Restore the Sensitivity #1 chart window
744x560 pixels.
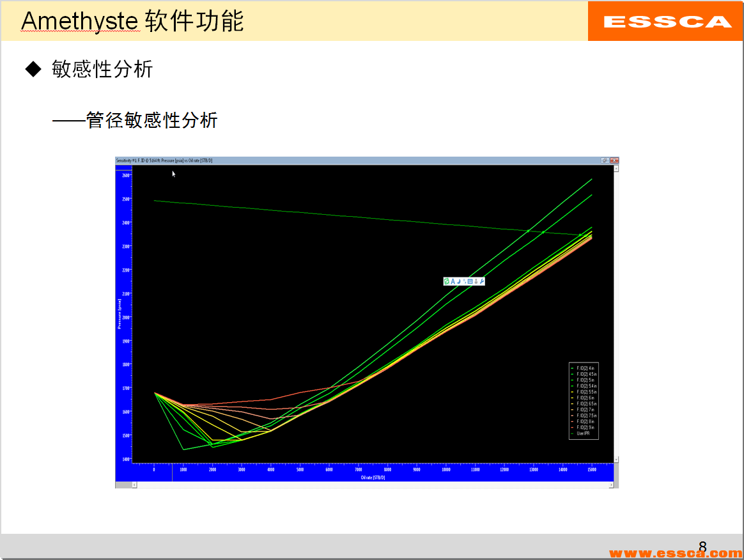point(606,160)
